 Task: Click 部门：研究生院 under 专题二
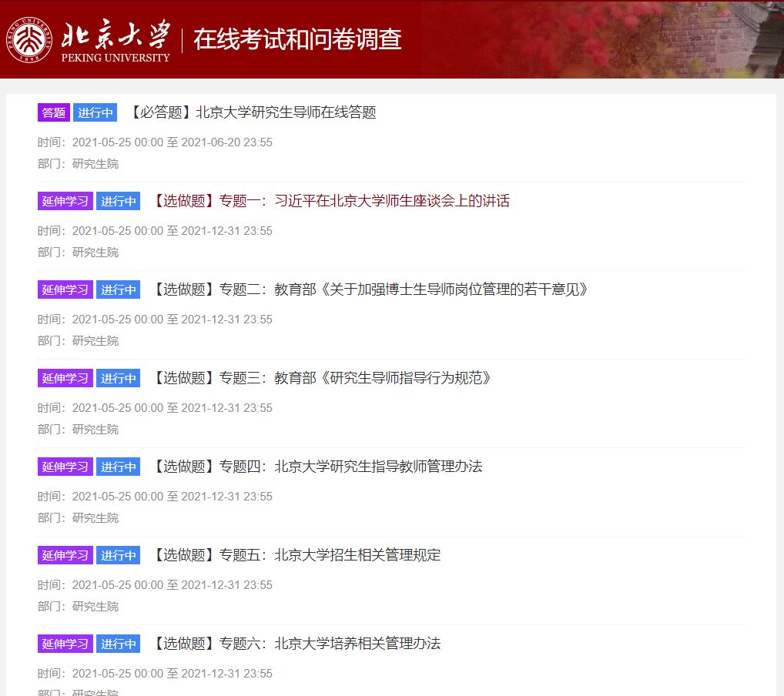[78, 341]
